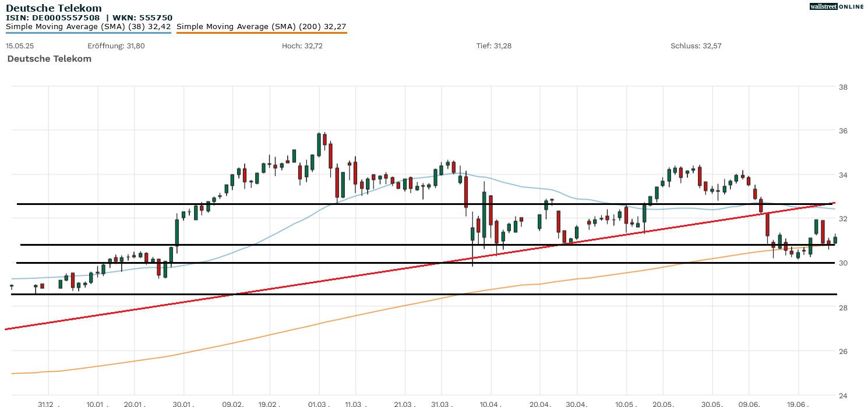The height and width of the screenshot is (407, 868).
Task: Click the y-axis label 36
Action: [x=843, y=131]
